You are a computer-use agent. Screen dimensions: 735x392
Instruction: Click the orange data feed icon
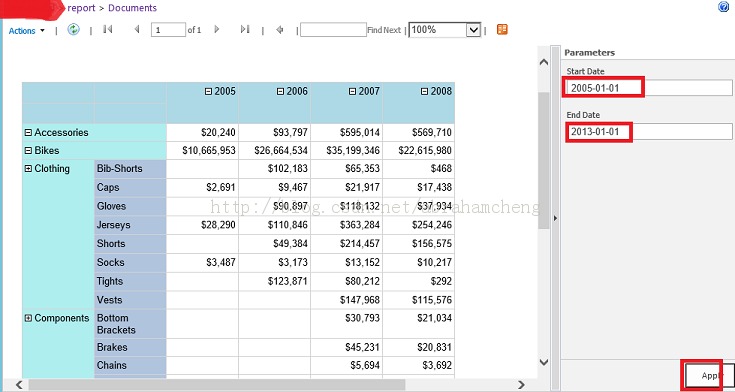(x=502, y=30)
